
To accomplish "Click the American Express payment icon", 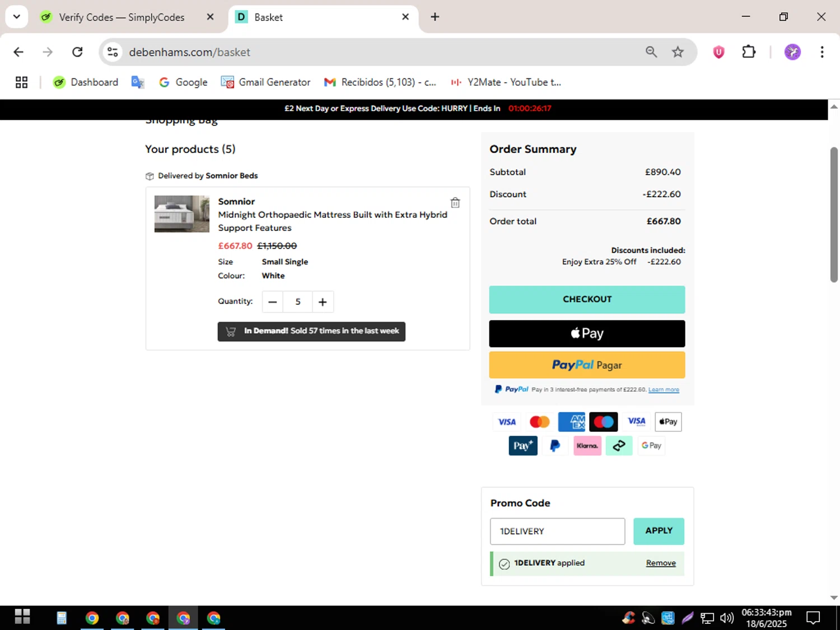I will click(x=572, y=422).
